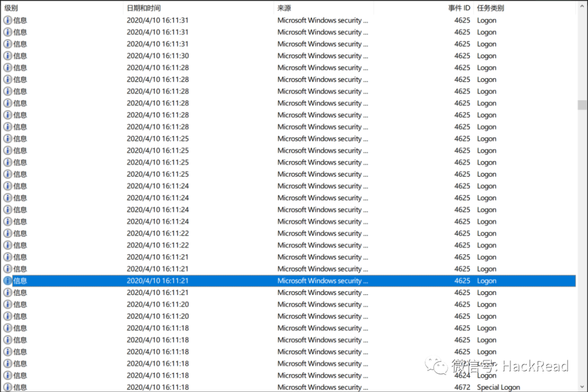Click Logon category in the 16:11:30 row
588x392 pixels.
(486, 56)
